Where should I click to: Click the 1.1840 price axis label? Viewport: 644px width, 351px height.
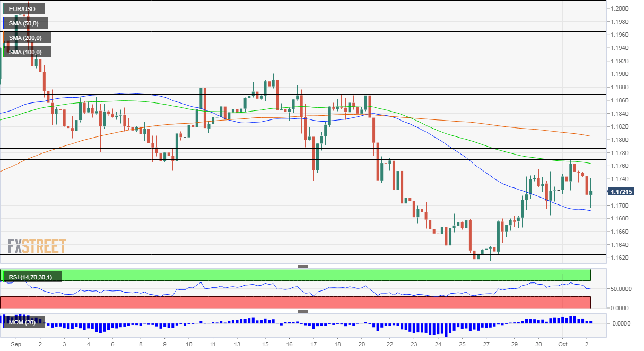pyautogui.click(x=620, y=114)
